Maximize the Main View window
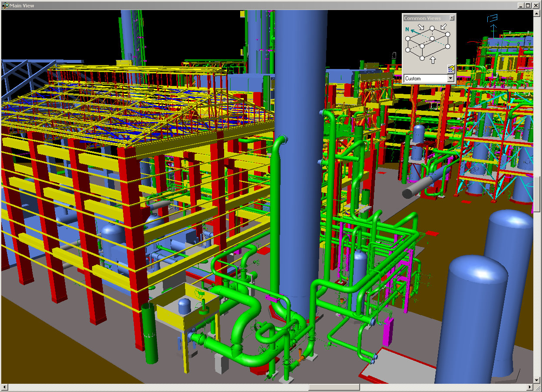The height and width of the screenshot is (392, 542). point(528,5)
